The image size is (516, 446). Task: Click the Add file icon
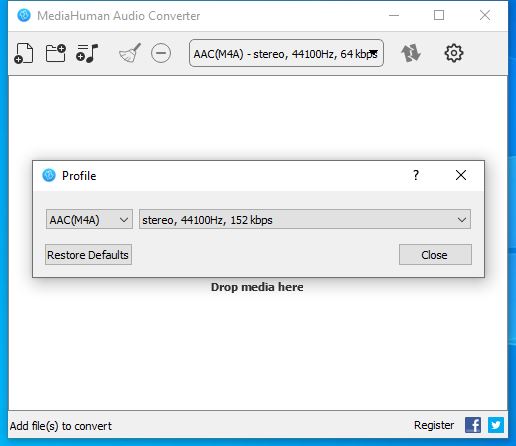coord(24,53)
